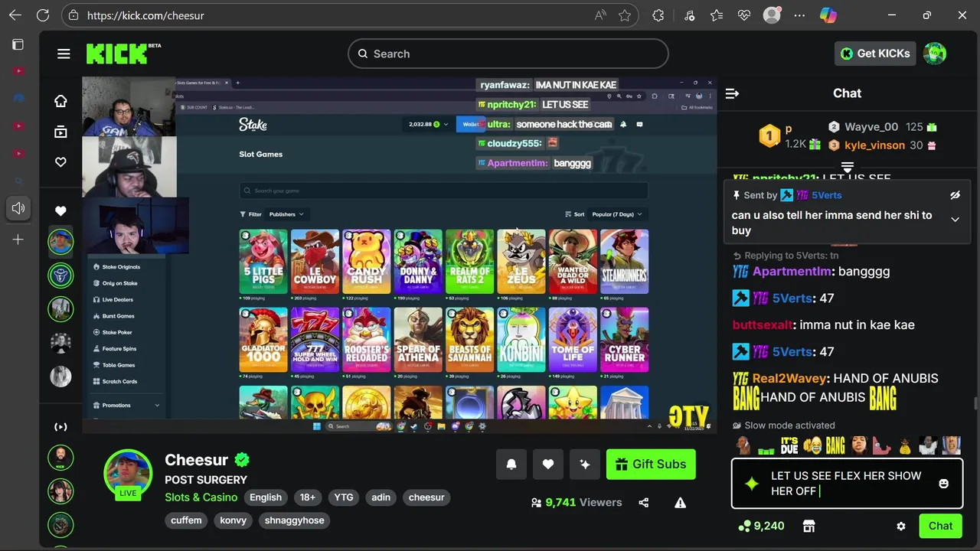Open the Kick hamburger menu

pyautogui.click(x=64, y=54)
